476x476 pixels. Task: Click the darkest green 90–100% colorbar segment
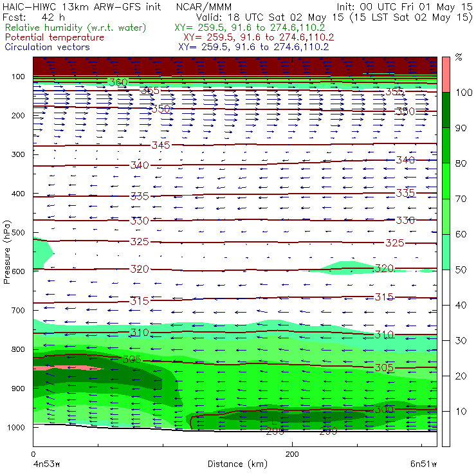[x=446, y=110]
